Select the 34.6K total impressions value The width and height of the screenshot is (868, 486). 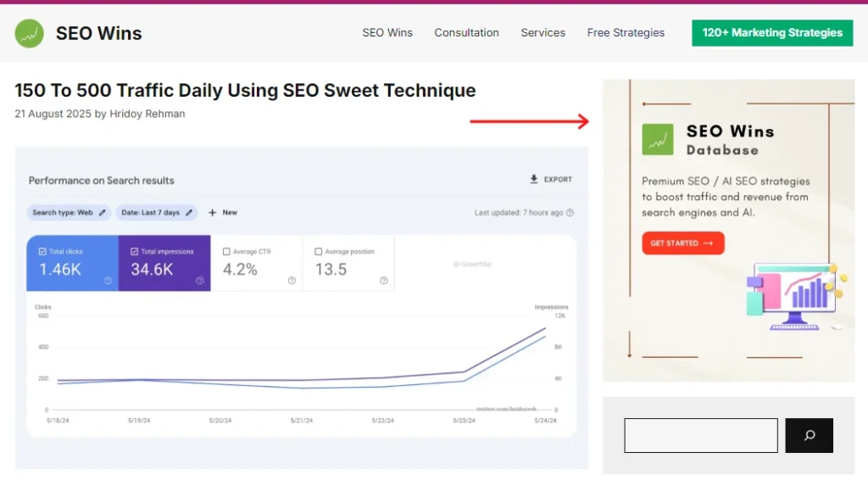pos(152,270)
